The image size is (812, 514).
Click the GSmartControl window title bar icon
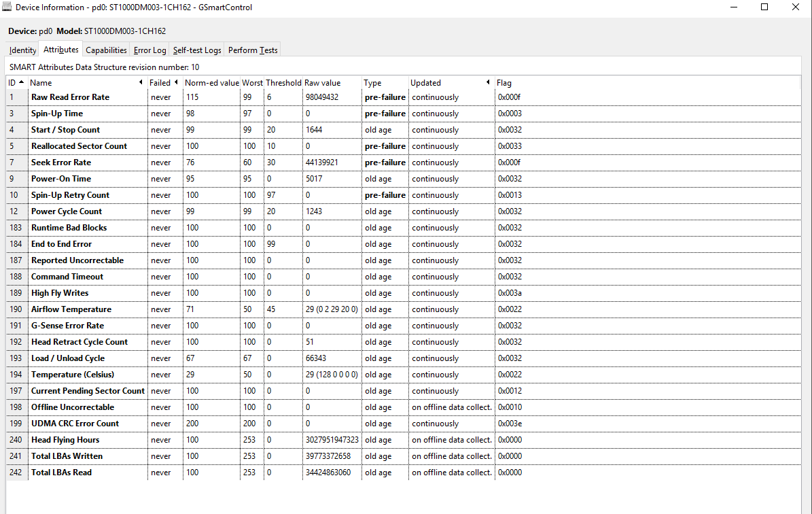tap(7, 7)
